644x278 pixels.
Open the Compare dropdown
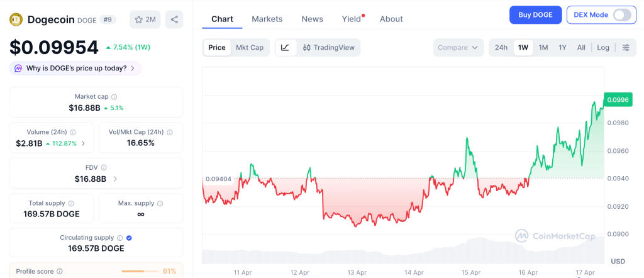458,47
